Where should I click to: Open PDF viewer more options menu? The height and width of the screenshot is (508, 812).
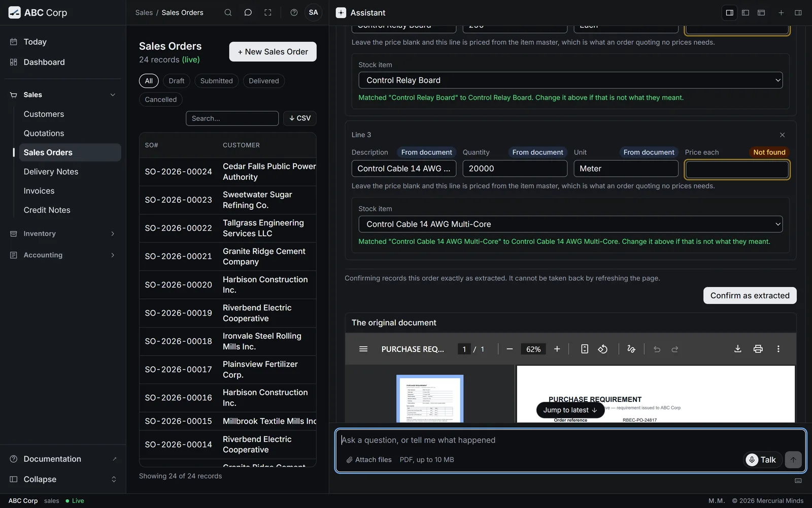[x=778, y=349]
